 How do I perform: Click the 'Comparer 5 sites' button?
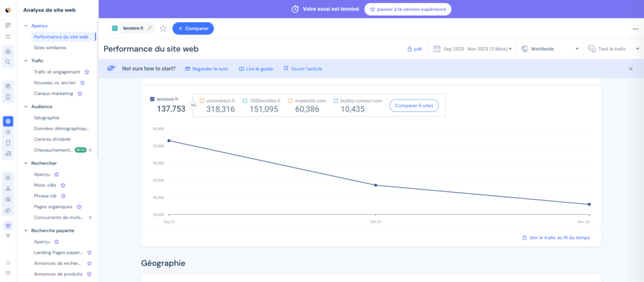[414, 106]
